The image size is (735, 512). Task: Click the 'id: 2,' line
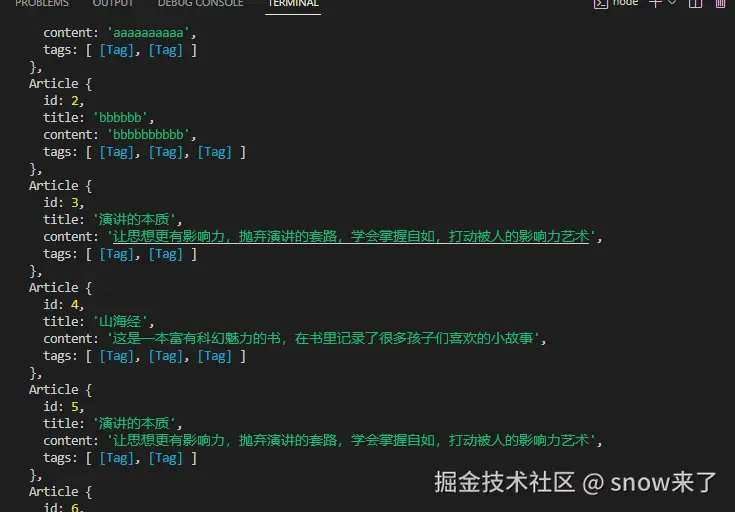[x=63, y=101]
